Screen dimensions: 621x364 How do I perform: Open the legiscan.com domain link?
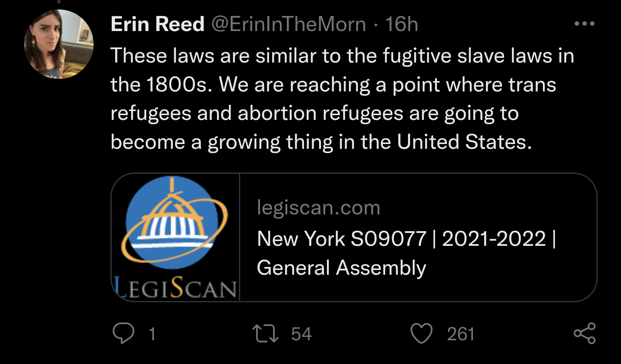[x=318, y=208]
